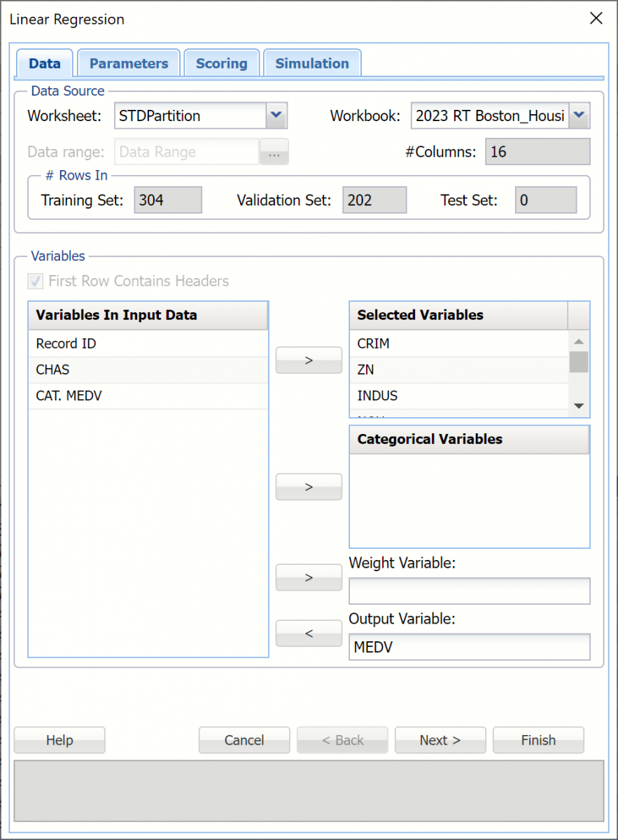
Task: Switch to the Parameters tab
Action: (x=129, y=64)
